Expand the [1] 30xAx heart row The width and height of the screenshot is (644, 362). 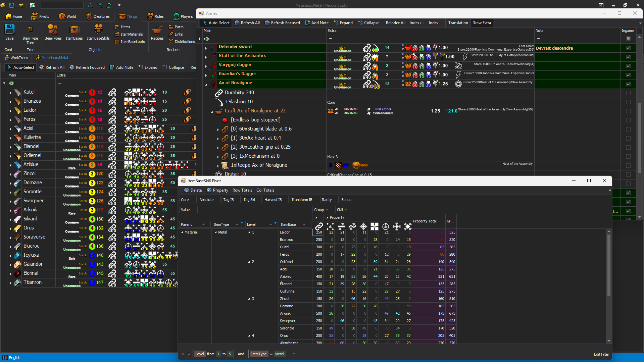[x=218, y=139]
